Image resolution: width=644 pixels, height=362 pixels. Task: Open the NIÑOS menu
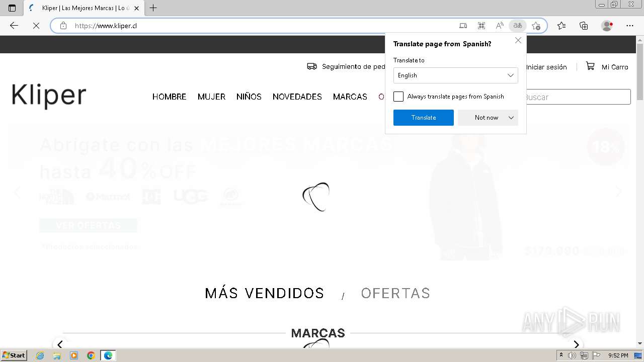249,97
